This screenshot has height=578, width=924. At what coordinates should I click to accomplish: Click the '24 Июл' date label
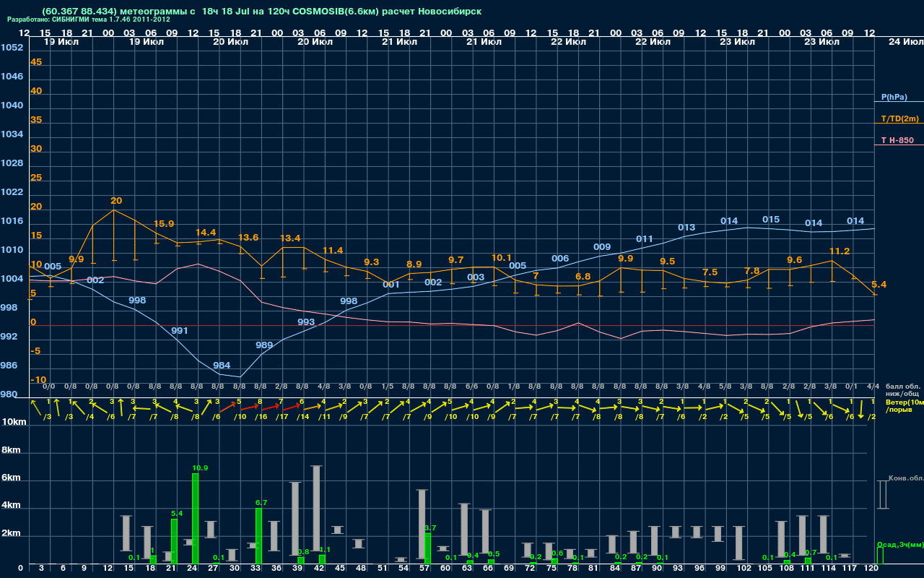tap(905, 42)
